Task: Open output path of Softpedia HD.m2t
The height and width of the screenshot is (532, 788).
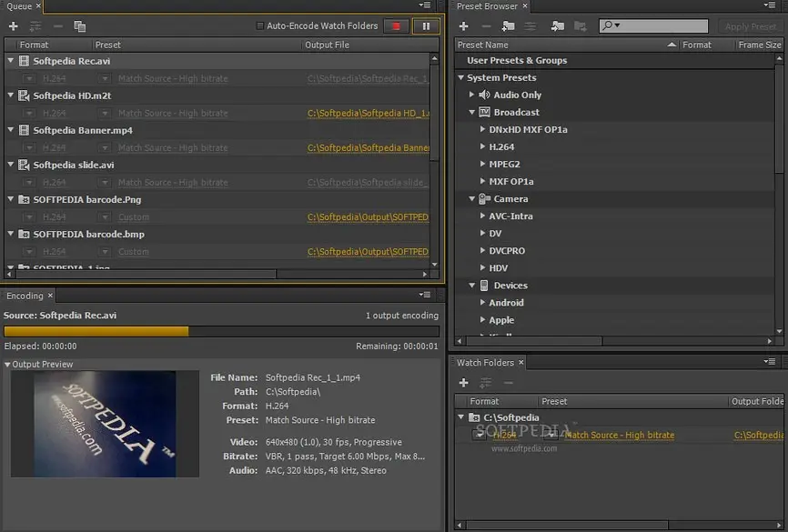Action: tap(369, 114)
